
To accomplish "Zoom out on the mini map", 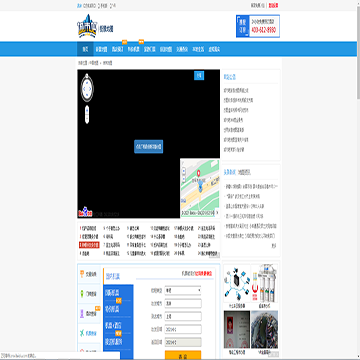I will pos(184,179).
